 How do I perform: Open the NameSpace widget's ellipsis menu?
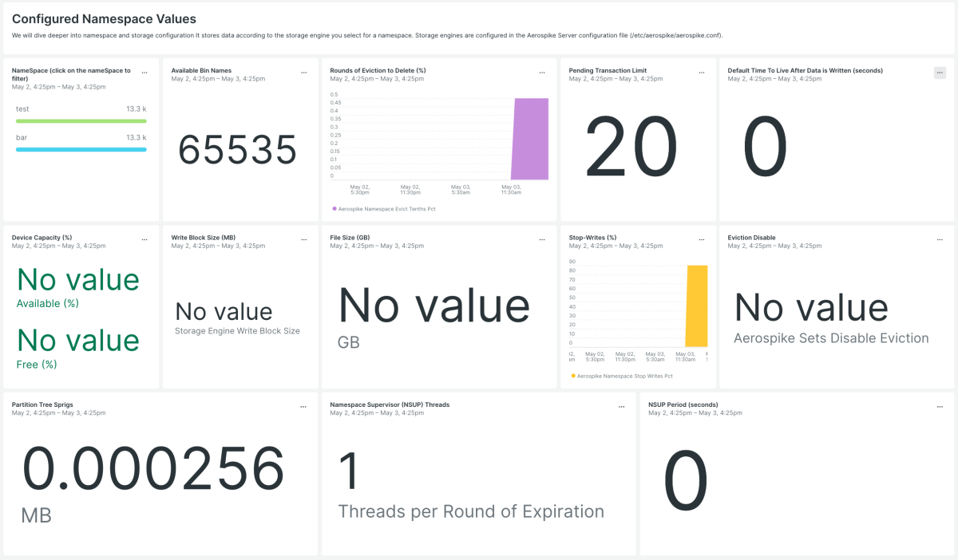[144, 73]
